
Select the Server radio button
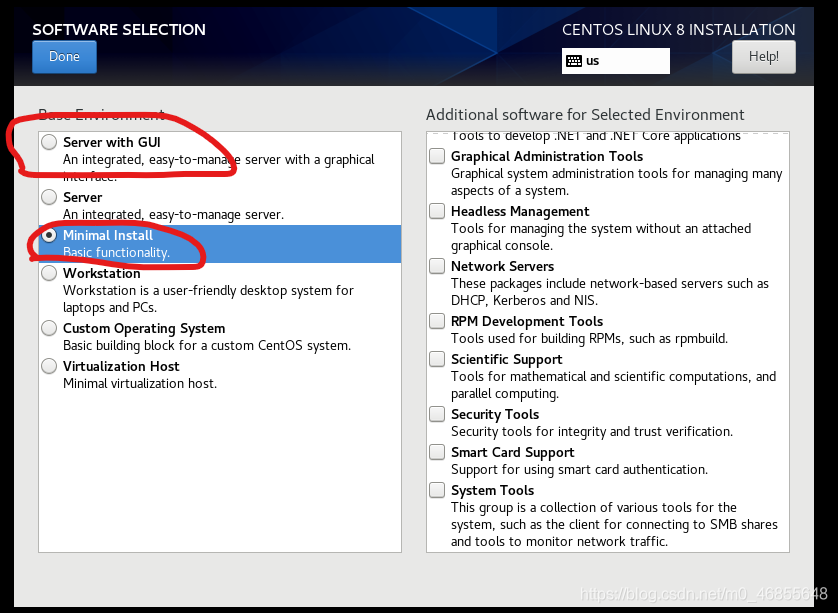click(49, 197)
